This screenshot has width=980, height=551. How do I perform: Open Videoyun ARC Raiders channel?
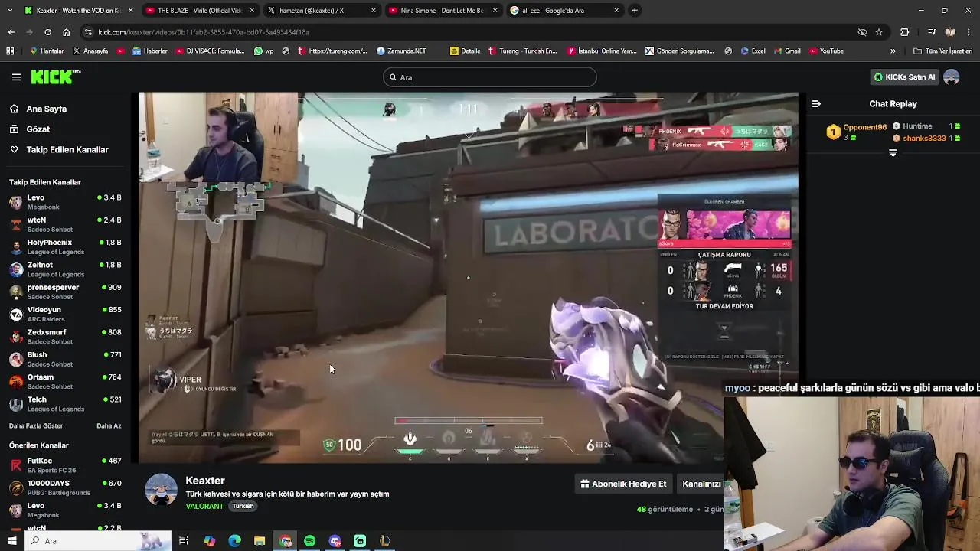(x=65, y=315)
